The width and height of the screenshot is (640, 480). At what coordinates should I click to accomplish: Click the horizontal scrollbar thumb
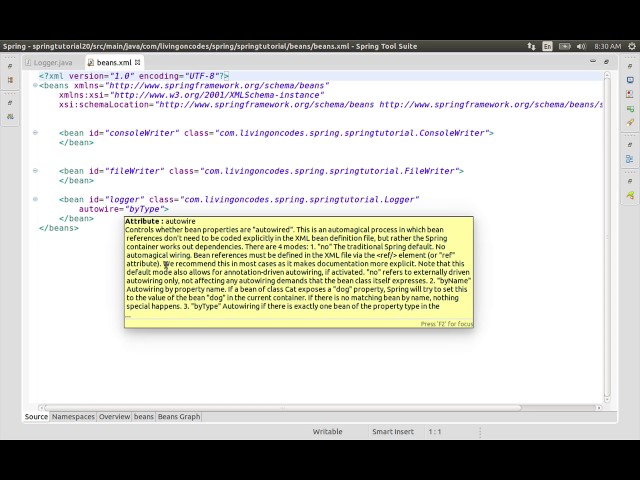coord(282,408)
